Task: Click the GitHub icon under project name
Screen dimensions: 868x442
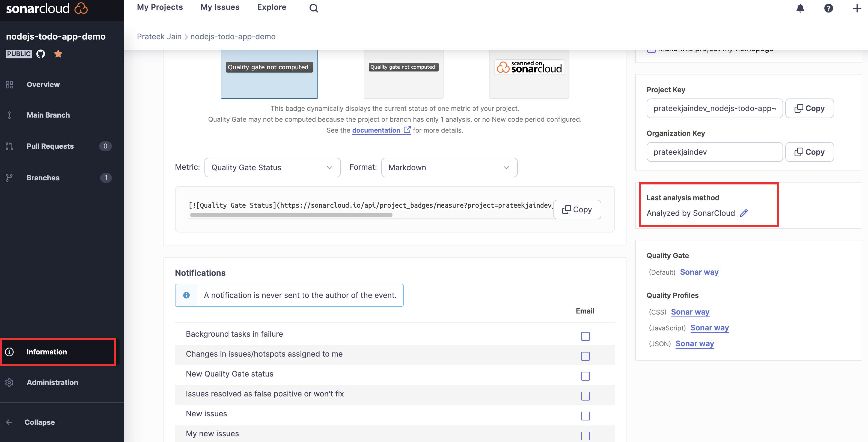Action: click(x=41, y=54)
